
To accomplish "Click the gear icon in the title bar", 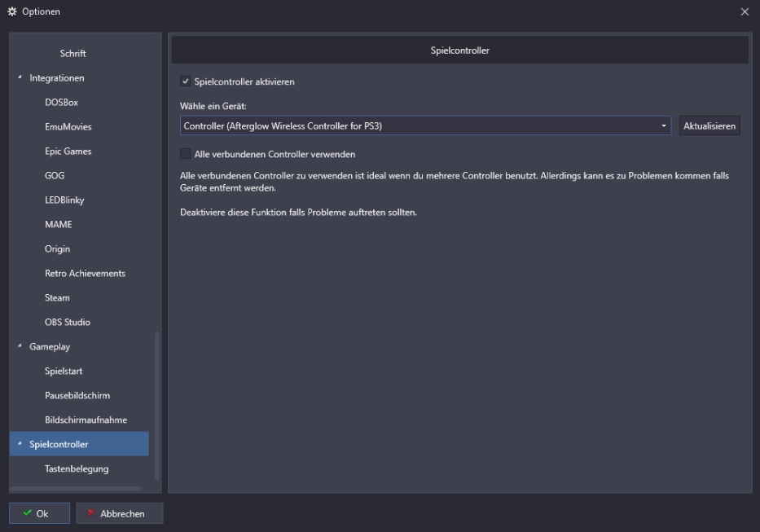I will [12, 11].
